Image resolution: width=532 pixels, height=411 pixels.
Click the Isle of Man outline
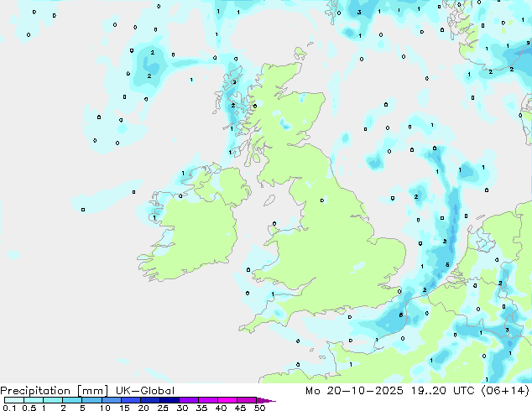[269, 200]
